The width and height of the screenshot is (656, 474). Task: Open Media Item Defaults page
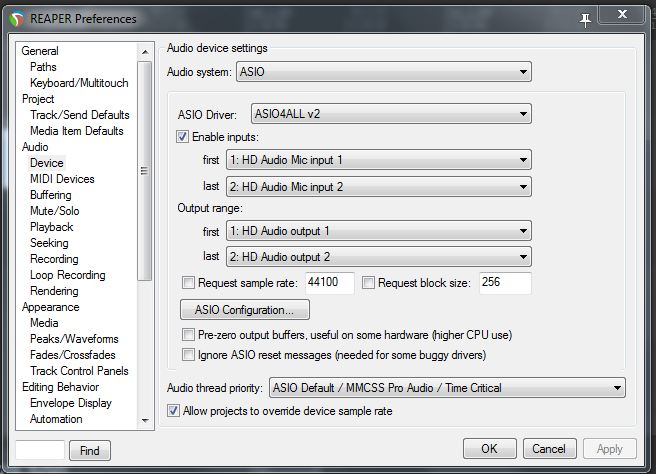77,131
